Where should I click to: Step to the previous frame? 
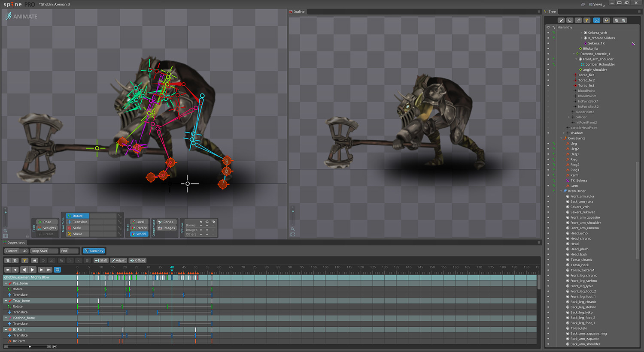tap(15, 270)
